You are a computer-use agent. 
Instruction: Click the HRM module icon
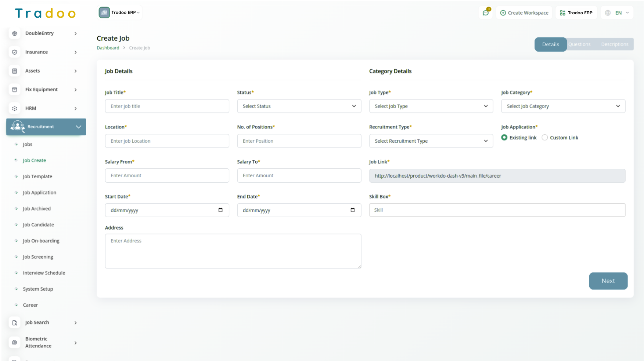15,108
